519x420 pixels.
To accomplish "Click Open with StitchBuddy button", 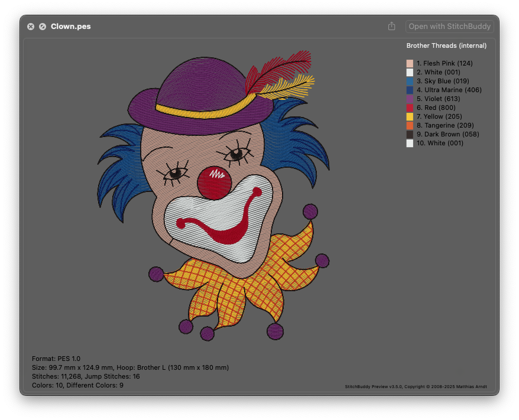I will point(449,27).
